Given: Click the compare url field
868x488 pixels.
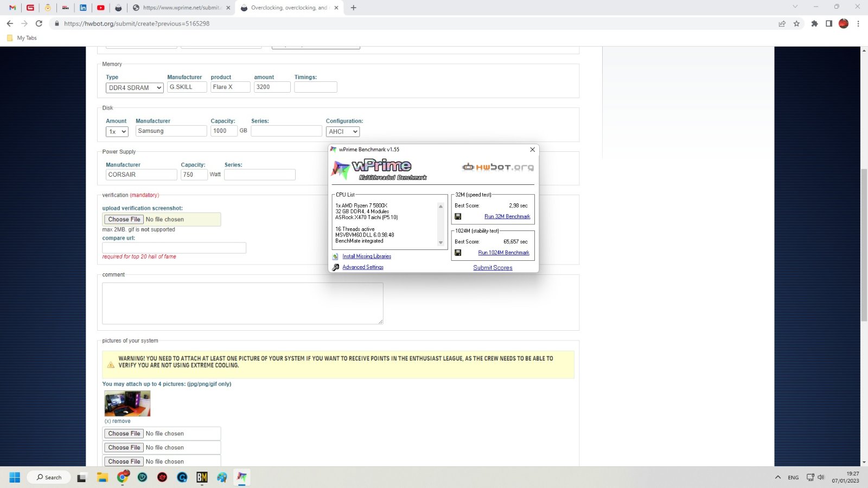Looking at the screenshot, I should pyautogui.click(x=174, y=248).
